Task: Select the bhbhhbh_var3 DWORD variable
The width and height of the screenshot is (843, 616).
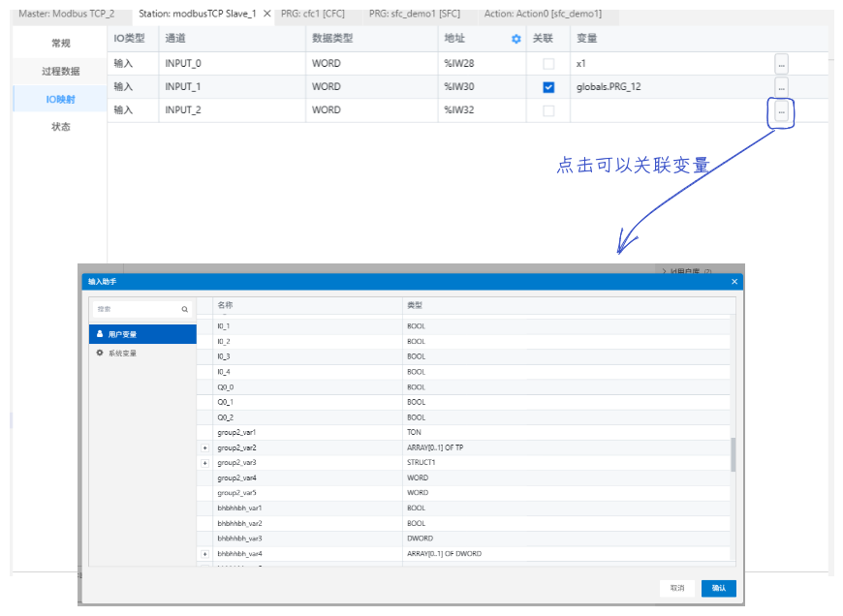Action: click(463, 539)
